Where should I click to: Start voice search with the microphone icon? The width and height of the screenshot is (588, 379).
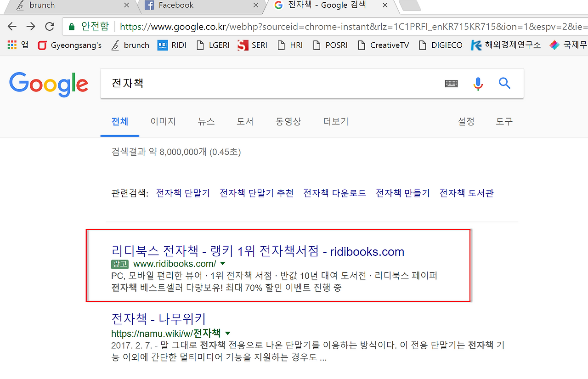478,84
